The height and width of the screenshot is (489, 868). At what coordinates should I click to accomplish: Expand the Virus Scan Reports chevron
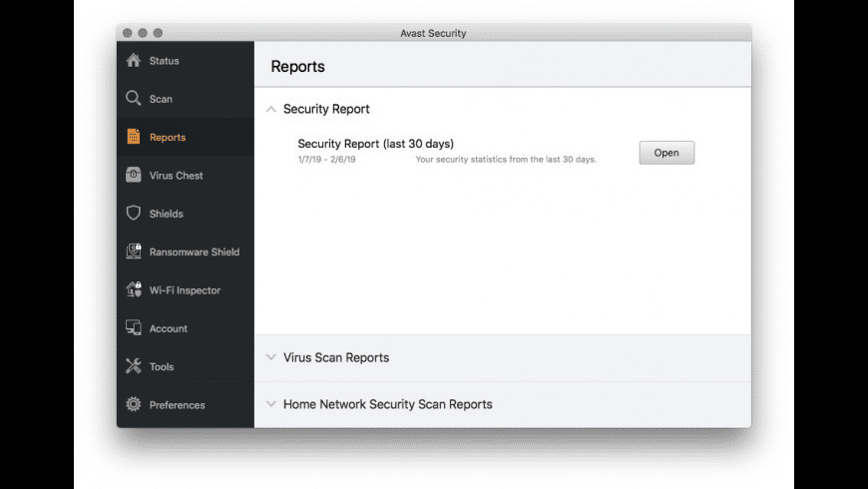tap(270, 357)
